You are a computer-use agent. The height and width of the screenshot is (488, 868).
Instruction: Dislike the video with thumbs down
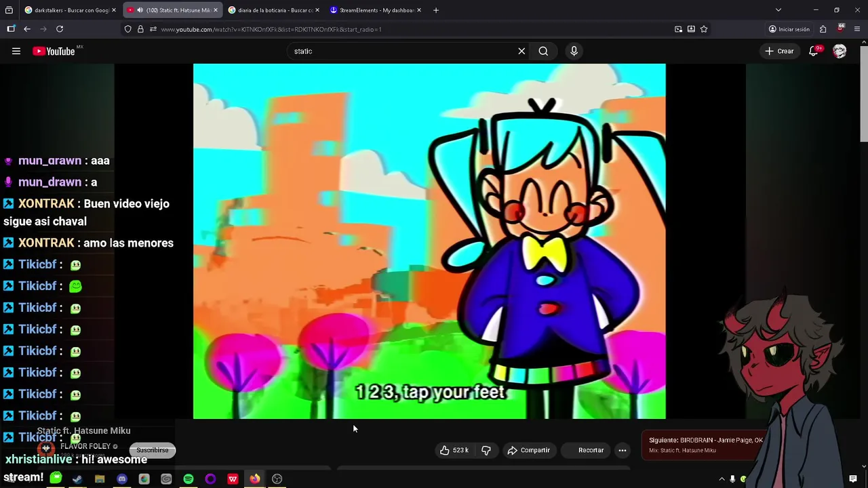pyautogui.click(x=486, y=450)
